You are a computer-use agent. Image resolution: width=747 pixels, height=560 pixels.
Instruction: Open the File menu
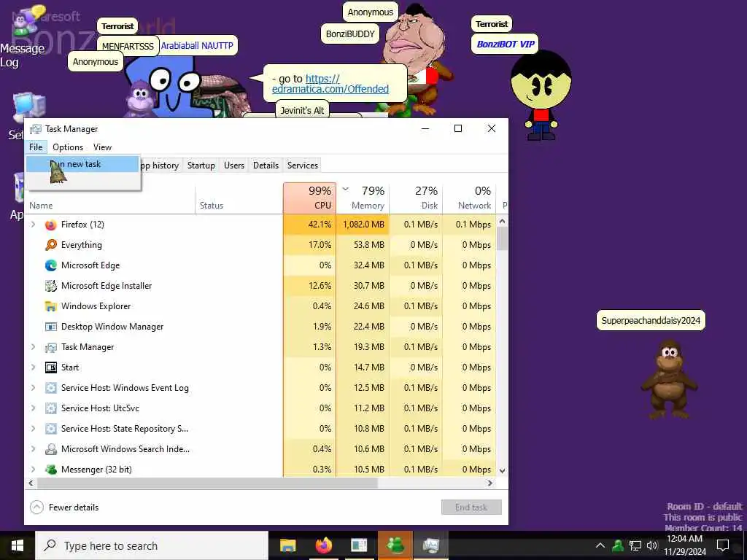(x=36, y=147)
